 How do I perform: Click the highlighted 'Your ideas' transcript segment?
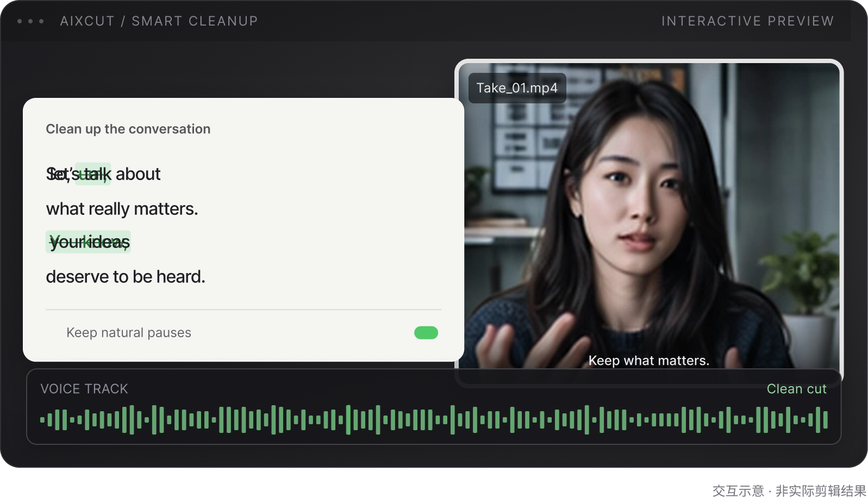(89, 242)
